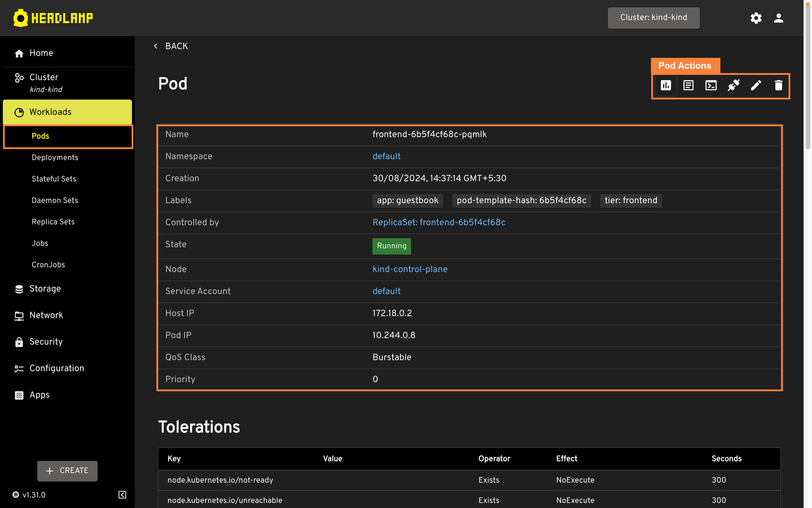Viewport: 812px width, 508px height.
Task: Click the Headlamp logo
Action: point(53,18)
